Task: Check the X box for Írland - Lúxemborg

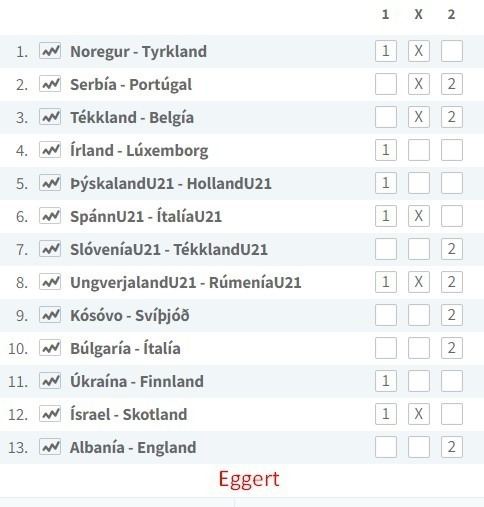Action: (419, 150)
